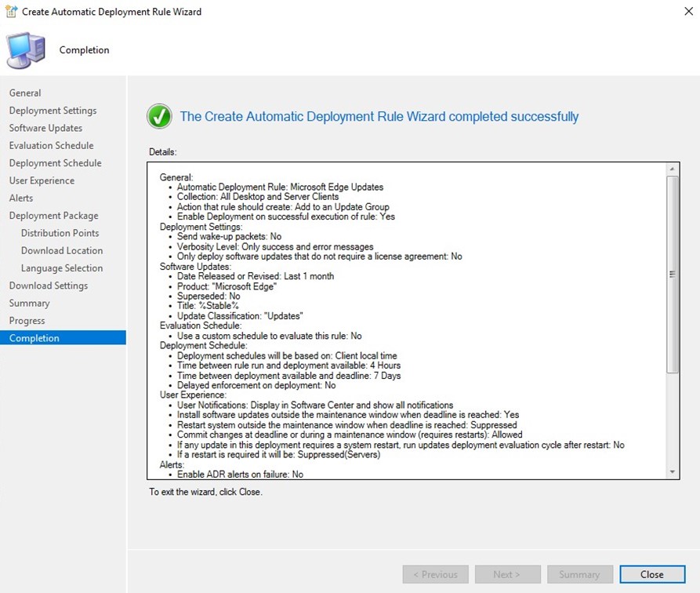Select highlighted Completion step

coord(63,338)
